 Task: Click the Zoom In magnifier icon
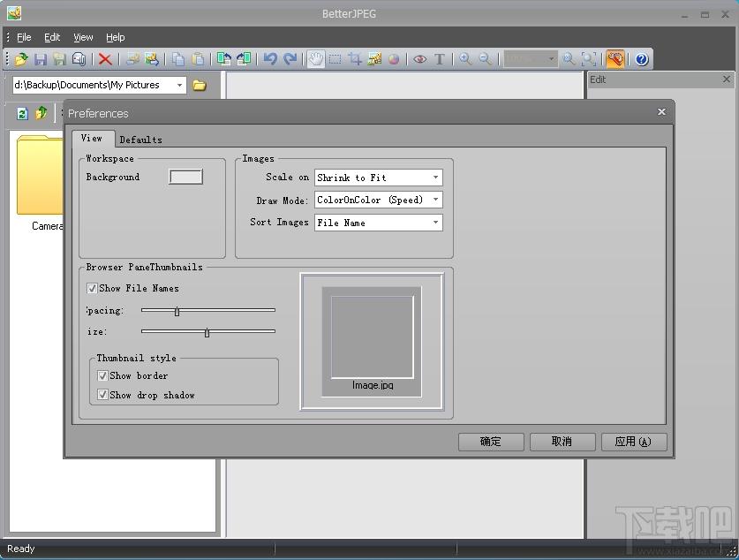tap(465, 59)
